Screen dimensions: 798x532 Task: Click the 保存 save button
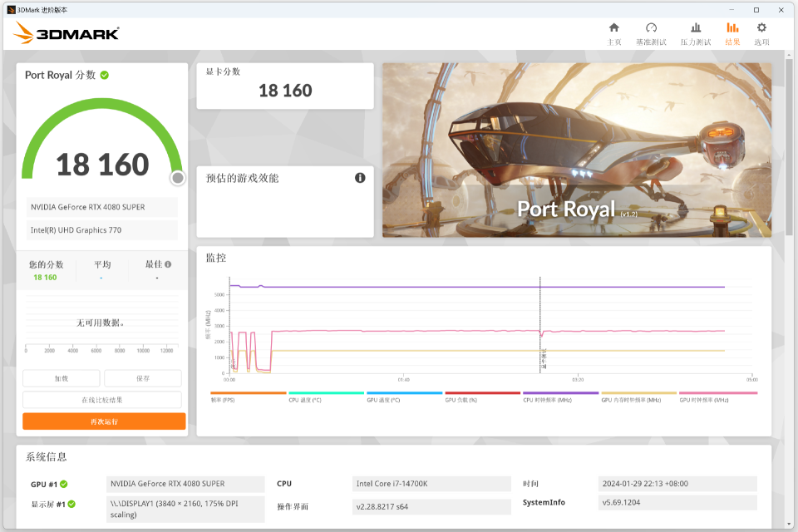143,378
